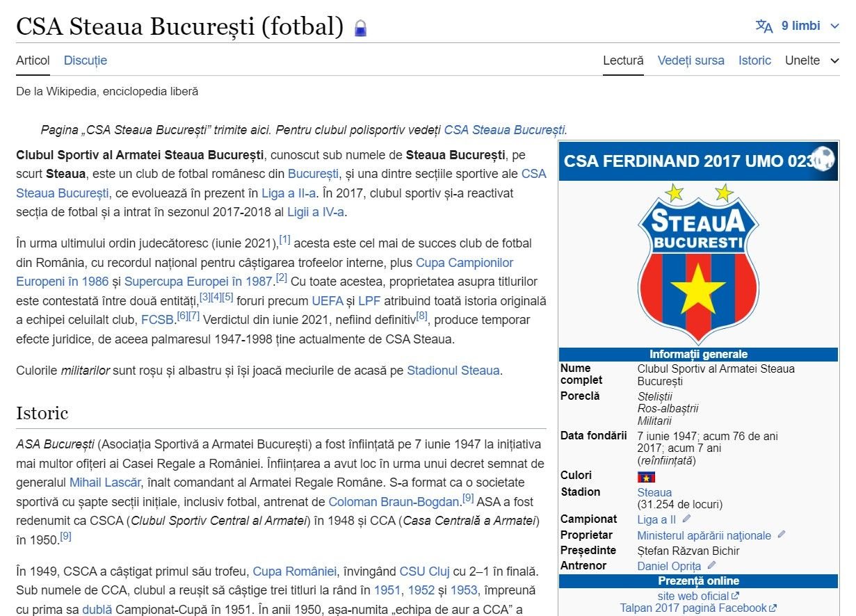
Task: Jump to reference [8] footnote
Action: (x=421, y=316)
